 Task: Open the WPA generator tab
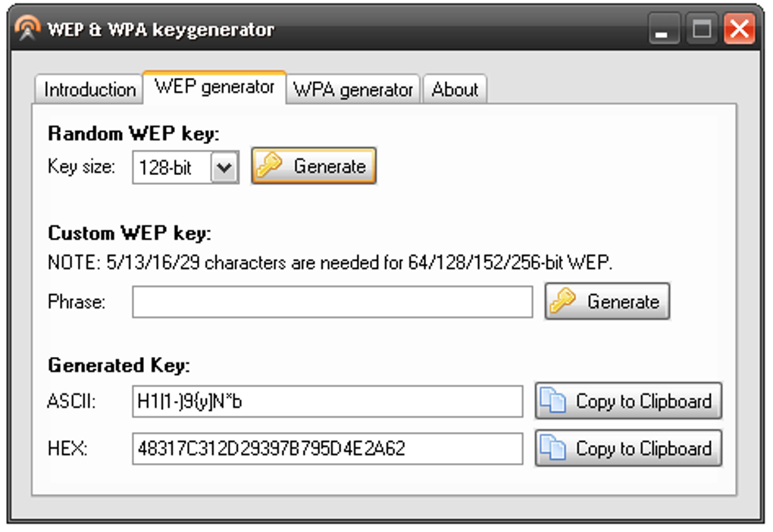tap(353, 89)
